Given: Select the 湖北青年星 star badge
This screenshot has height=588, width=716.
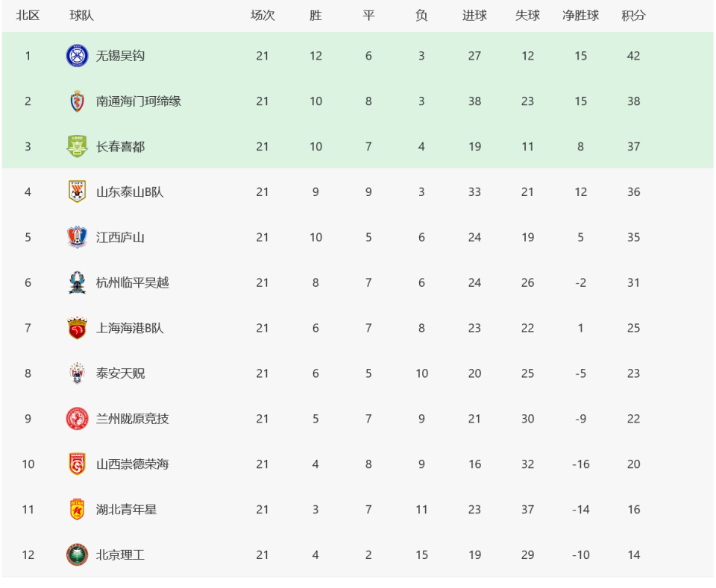Looking at the screenshot, I should tap(77, 510).
